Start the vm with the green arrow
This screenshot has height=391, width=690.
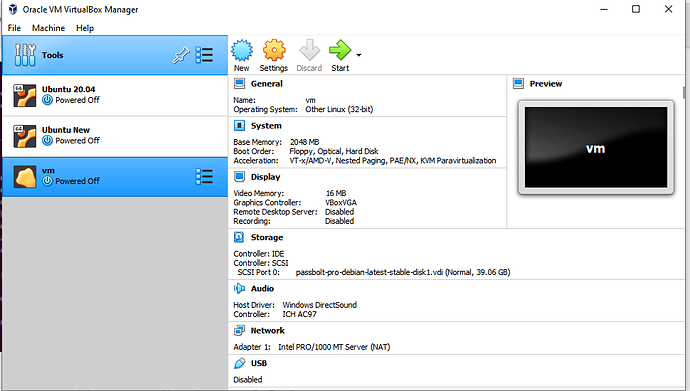click(x=340, y=50)
